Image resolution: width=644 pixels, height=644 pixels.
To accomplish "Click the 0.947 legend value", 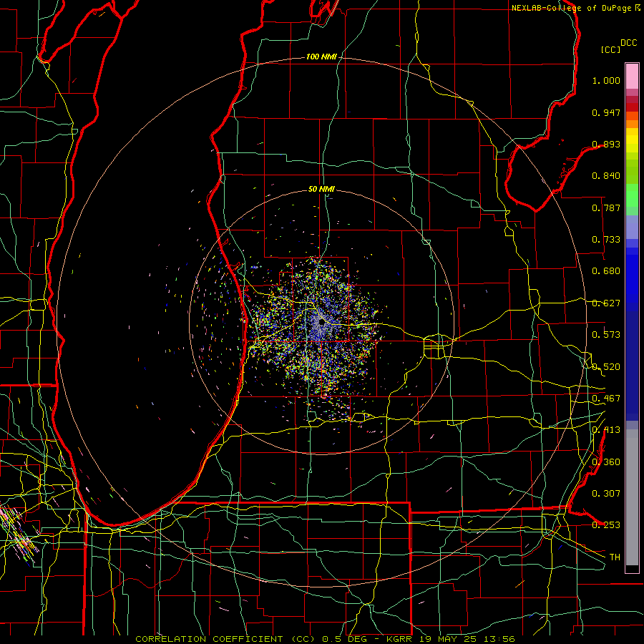I will 606,112.
